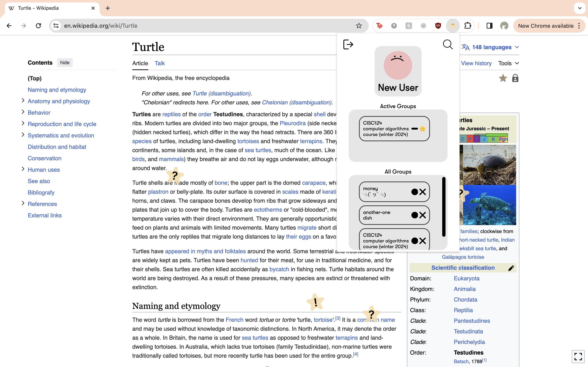Bookmark this page with the star icon
This screenshot has width=588, height=367.
(359, 26)
